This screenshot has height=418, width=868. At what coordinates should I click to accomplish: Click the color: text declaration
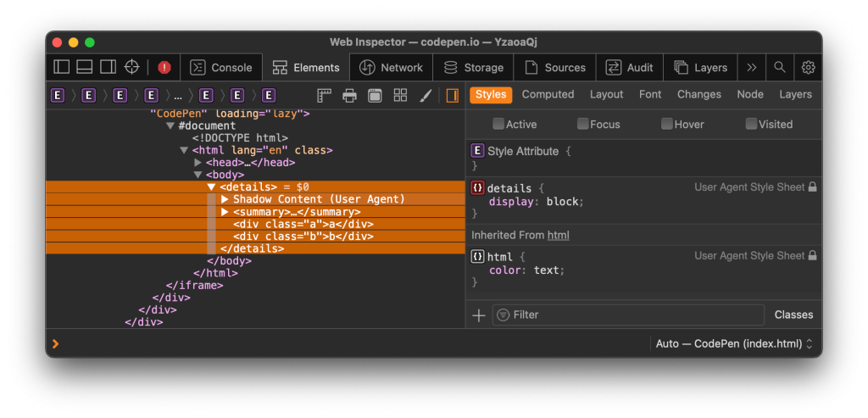[x=527, y=270]
